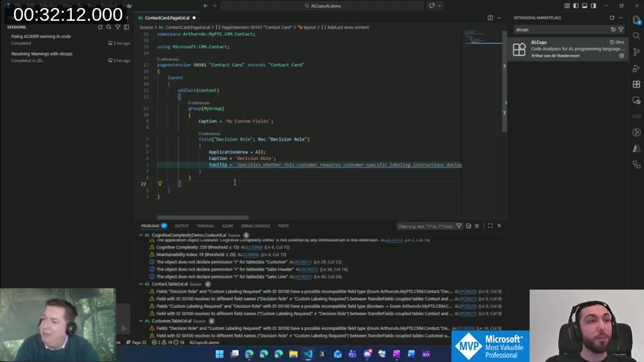Viewport: 644px width, 362px height.
Task: Click the errors and warnings count in status bar
Action: tap(168, 343)
